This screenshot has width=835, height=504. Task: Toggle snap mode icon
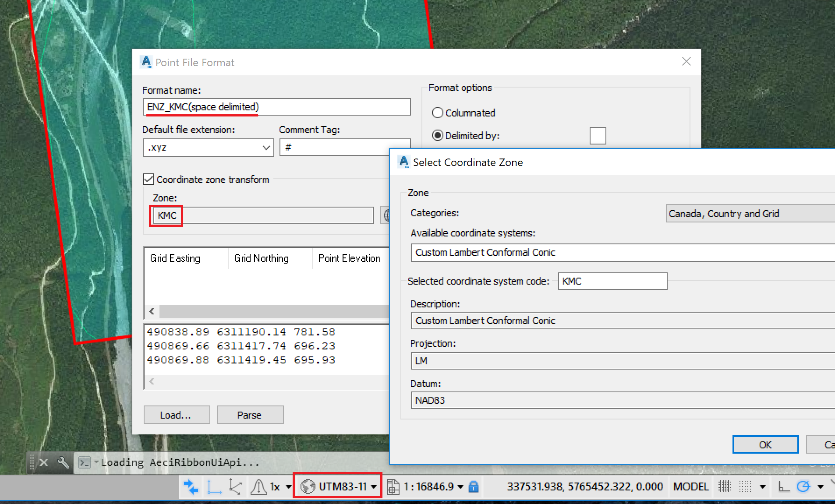725,486
